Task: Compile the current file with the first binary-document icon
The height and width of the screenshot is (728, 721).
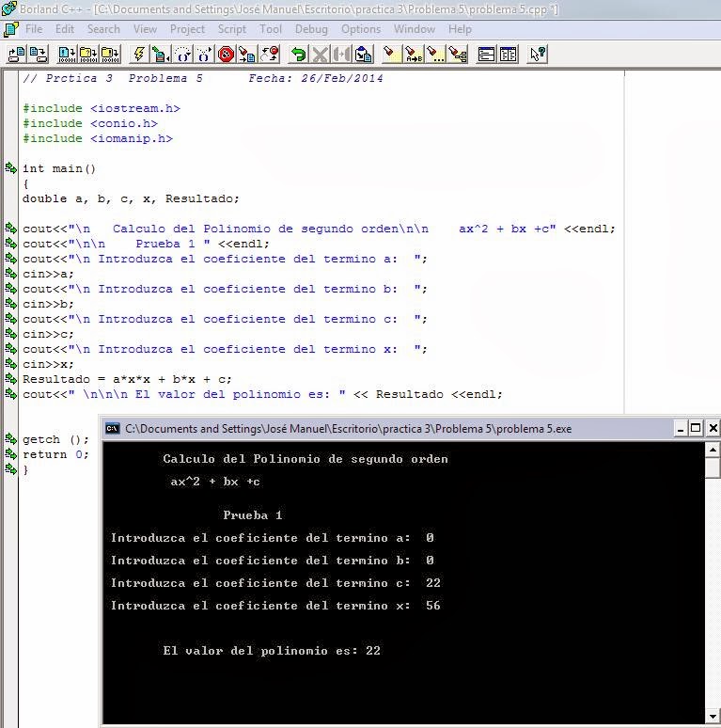Action: pyautogui.click(x=67, y=55)
